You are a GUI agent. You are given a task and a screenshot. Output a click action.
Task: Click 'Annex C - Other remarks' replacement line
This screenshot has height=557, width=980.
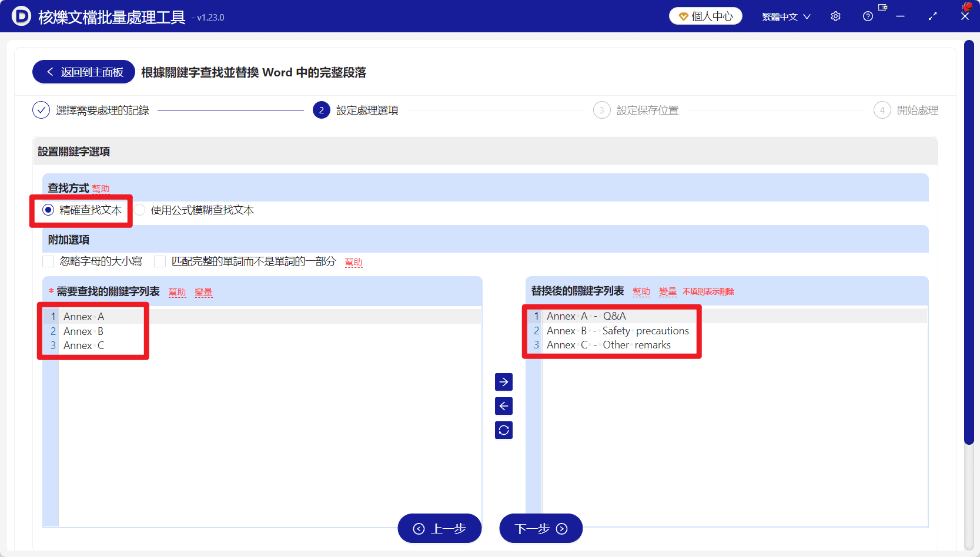[x=609, y=345]
